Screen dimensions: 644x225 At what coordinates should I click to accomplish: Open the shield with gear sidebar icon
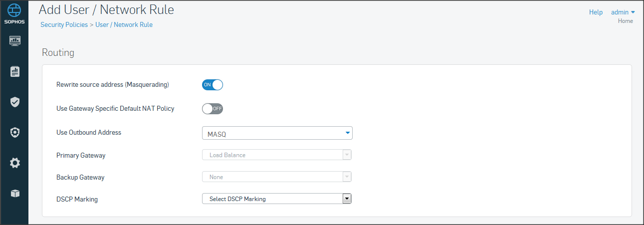click(15, 133)
